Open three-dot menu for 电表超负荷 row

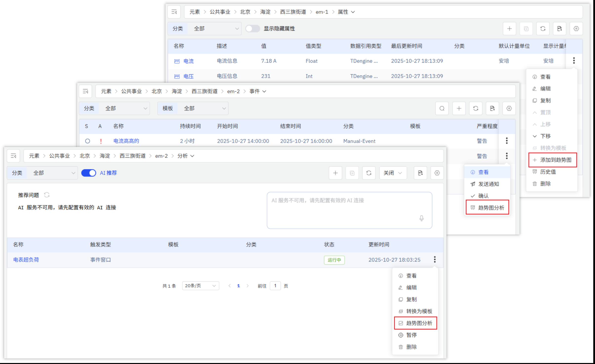pos(435,259)
